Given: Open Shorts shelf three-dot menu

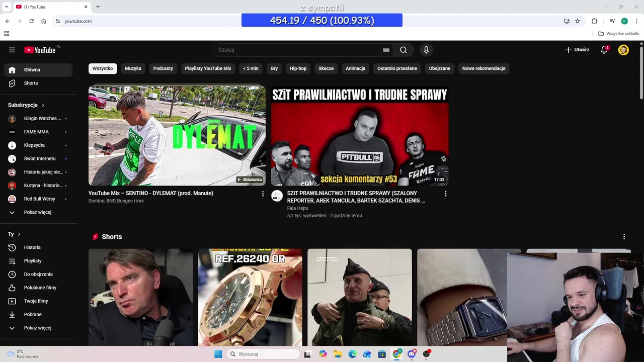Looking at the screenshot, I should tap(624, 237).
